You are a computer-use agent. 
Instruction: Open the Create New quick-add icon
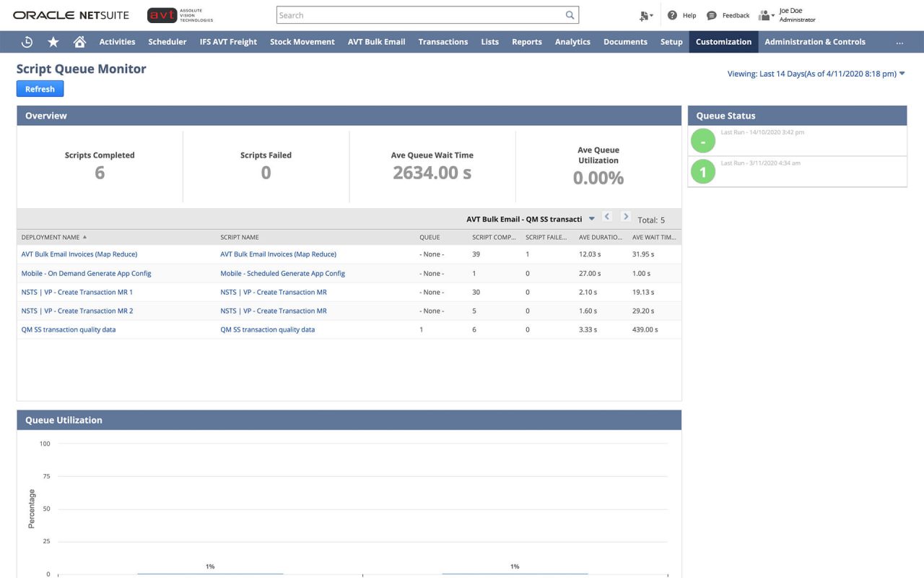645,14
